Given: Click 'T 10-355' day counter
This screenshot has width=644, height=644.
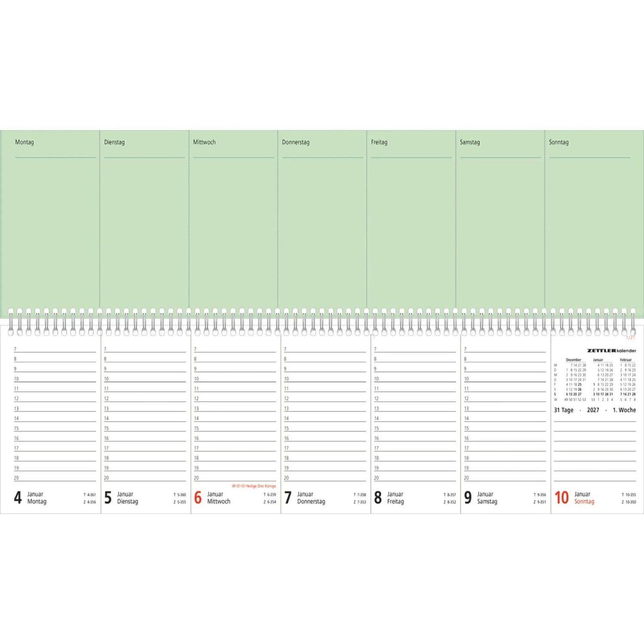Looking at the screenshot, I should pos(629,495).
